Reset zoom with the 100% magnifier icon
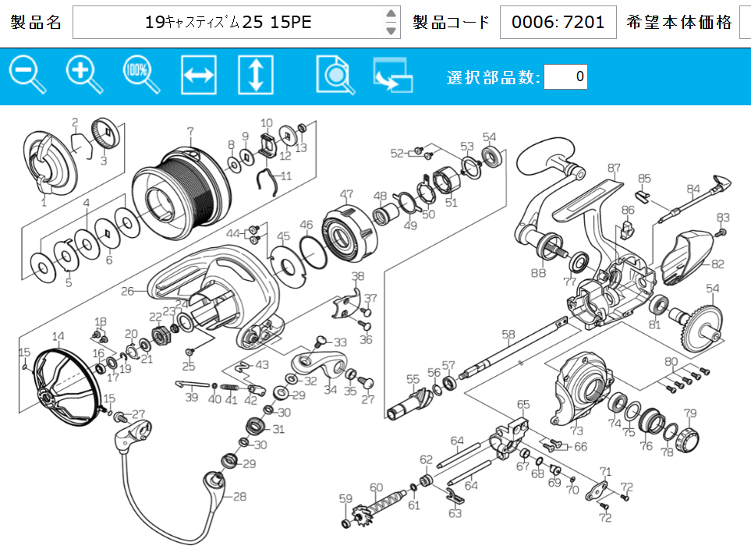The width and height of the screenshot is (751, 560). click(141, 74)
